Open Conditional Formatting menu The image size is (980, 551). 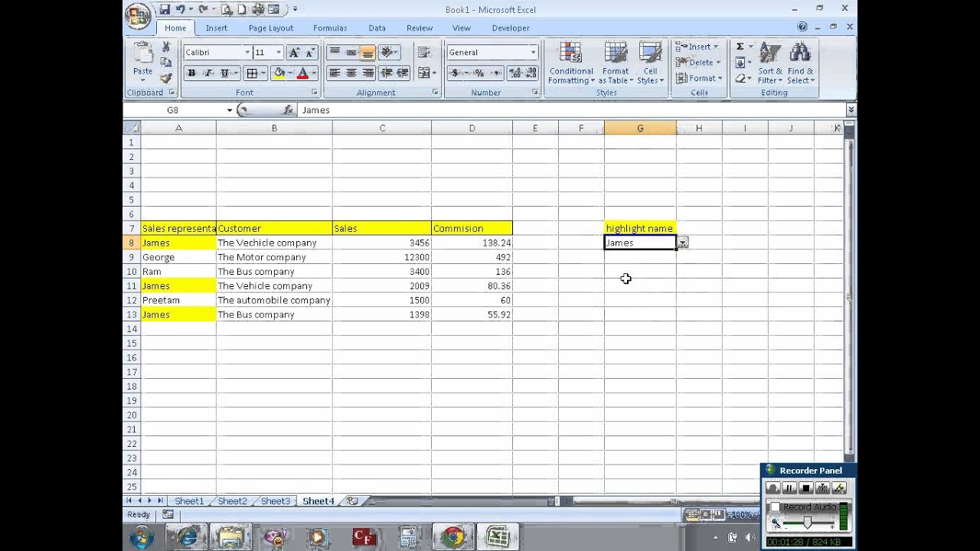click(x=571, y=63)
